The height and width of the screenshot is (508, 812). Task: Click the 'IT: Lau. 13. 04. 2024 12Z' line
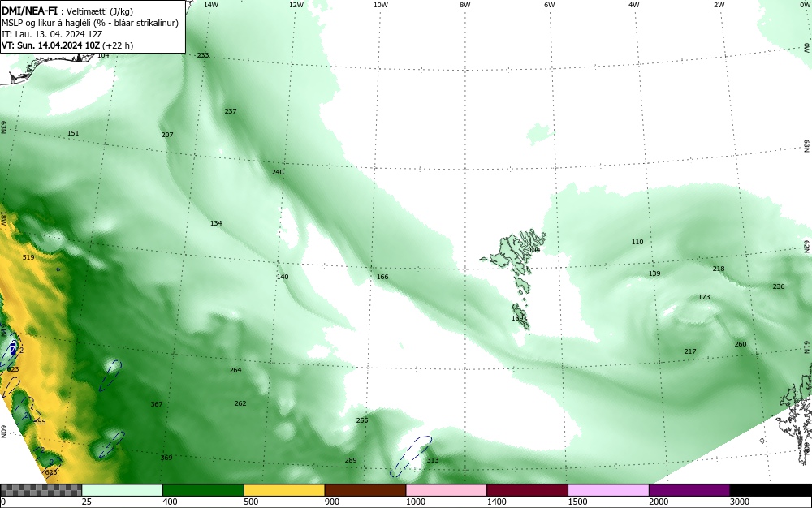pyautogui.click(x=52, y=34)
